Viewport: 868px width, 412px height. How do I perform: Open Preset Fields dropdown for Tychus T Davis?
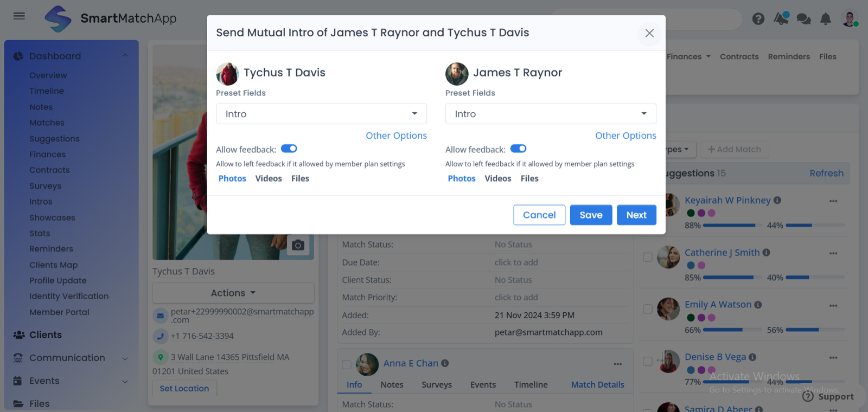[321, 114]
